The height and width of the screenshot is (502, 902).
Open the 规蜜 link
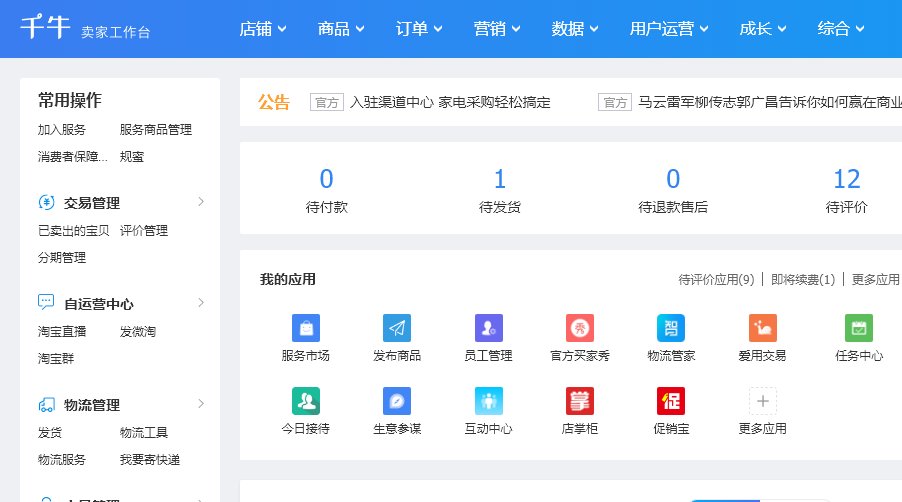132,156
